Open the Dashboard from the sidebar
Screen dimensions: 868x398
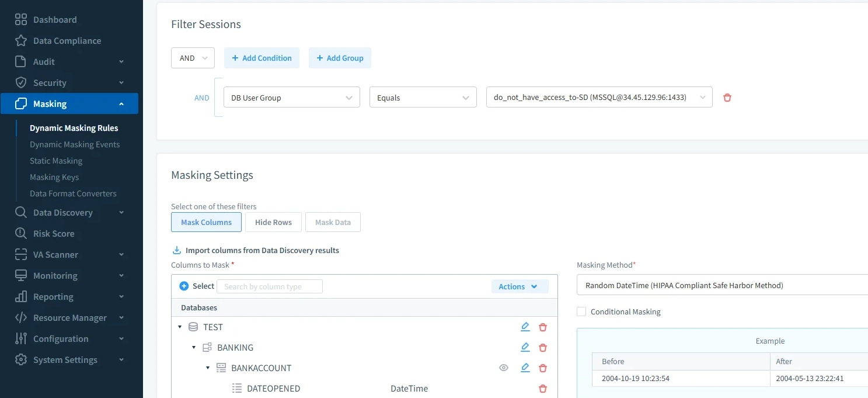pos(54,19)
